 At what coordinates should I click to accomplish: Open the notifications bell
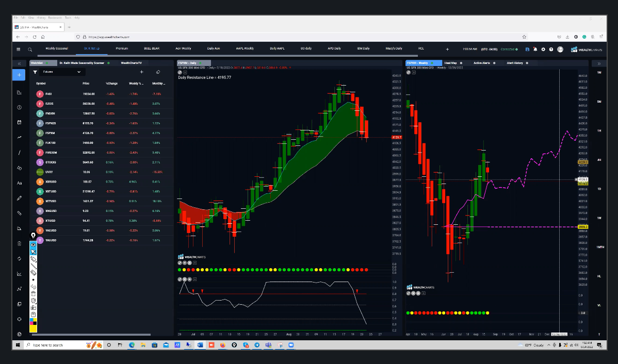click(535, 49)
